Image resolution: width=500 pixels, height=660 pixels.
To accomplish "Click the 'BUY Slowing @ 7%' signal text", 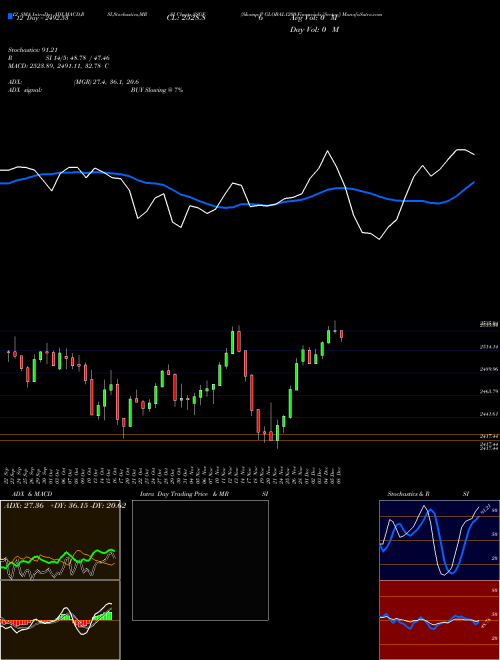I will coord(157,90).
